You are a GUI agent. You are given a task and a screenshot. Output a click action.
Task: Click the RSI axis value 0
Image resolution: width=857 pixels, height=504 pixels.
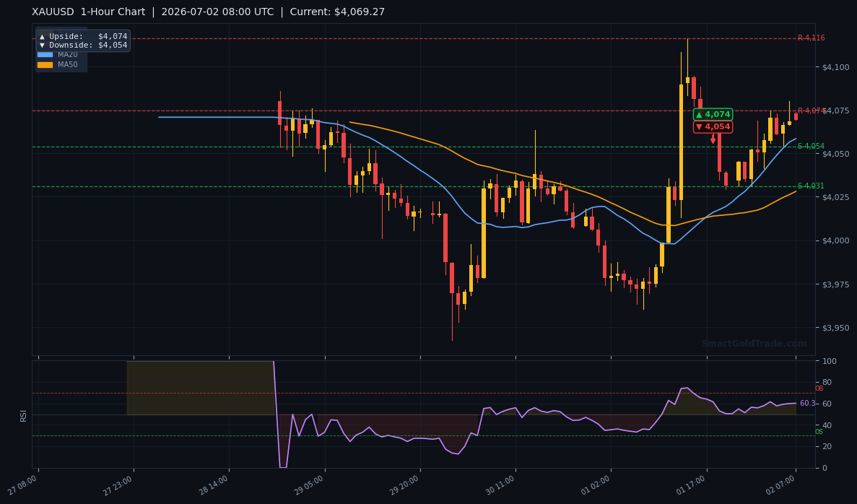(825, 468)
